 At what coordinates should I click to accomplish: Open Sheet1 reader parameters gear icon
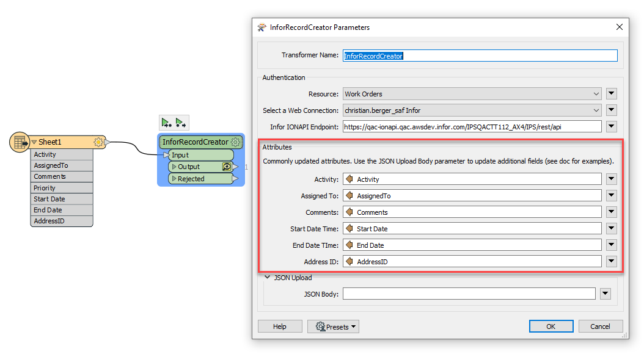click(98, 142)
